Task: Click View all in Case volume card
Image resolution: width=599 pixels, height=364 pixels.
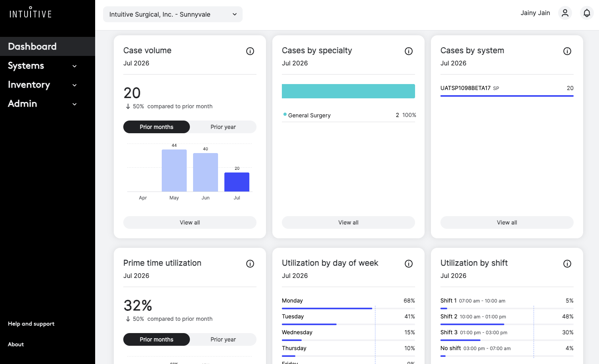Action: click(x=190, y=222)
